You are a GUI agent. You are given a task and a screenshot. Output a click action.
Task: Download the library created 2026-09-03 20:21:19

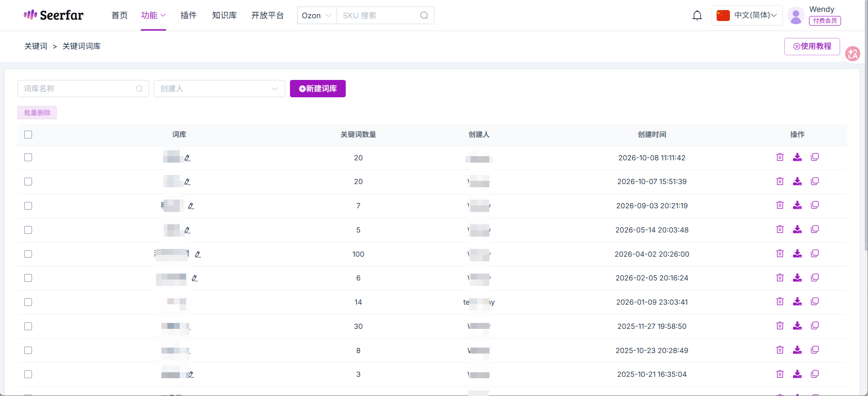pos(797,205)
